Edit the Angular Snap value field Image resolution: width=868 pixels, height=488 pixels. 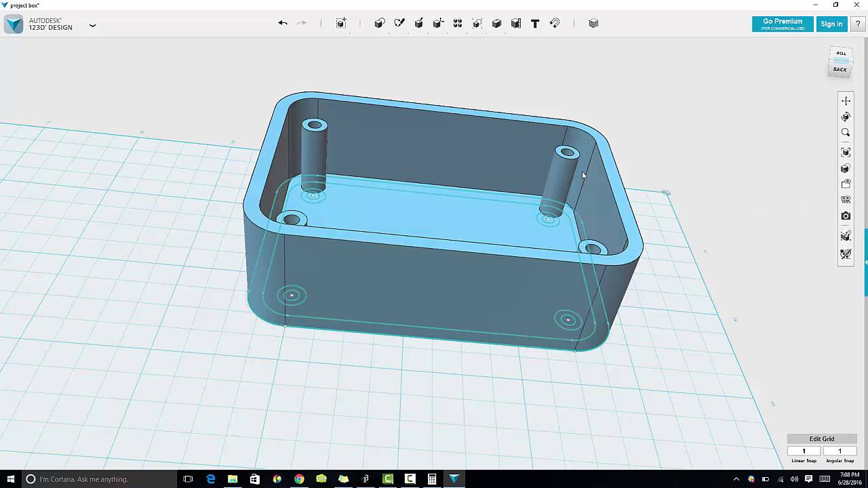click(840, 451)
